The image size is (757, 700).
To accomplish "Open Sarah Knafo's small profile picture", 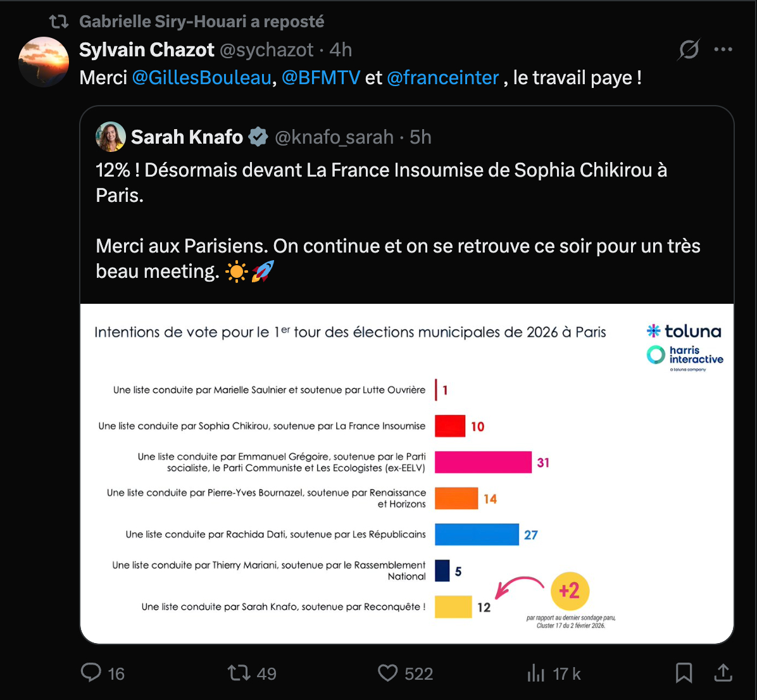I will coord(111,137).
